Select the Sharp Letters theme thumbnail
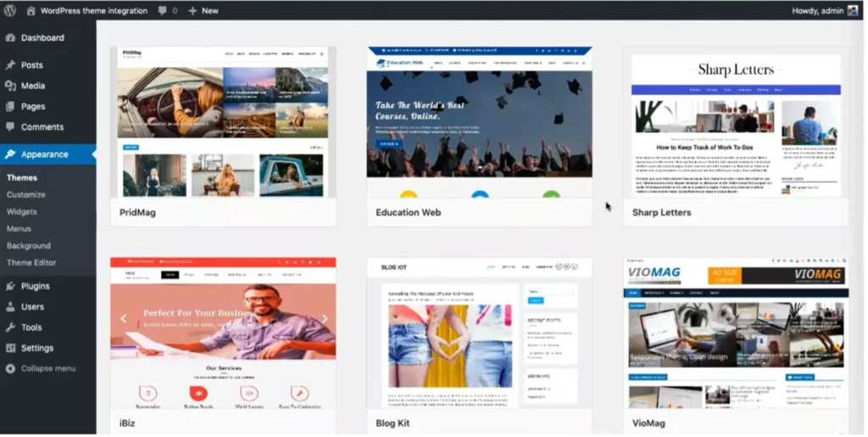Viewport: 868px width, 437px height. 736,122
